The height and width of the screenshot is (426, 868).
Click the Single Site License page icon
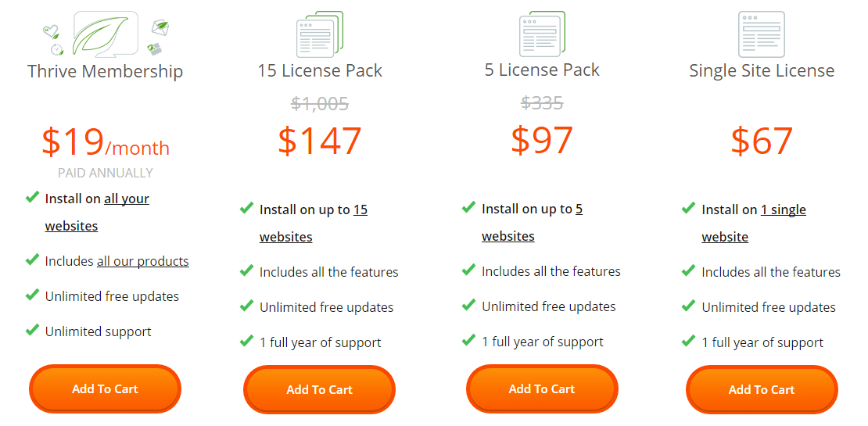(761, 34)
